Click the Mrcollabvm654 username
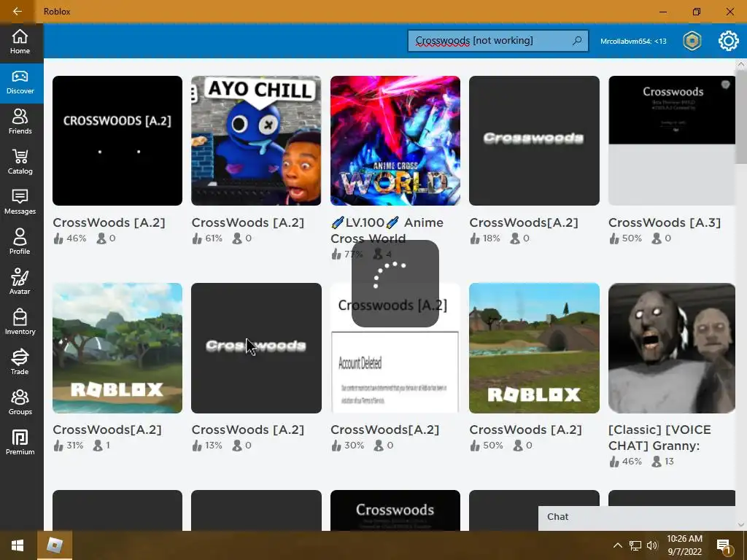This screenshot has height=560, width=747. pos(633,42)
